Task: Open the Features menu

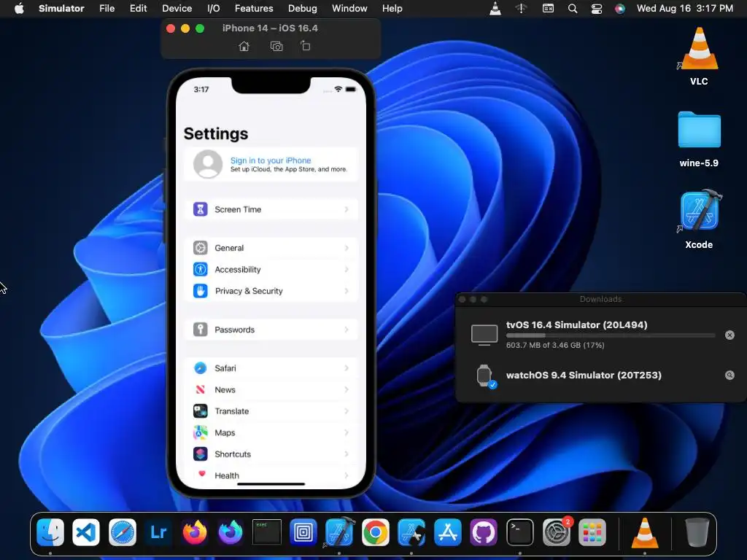Action: (x=254, y=8)
